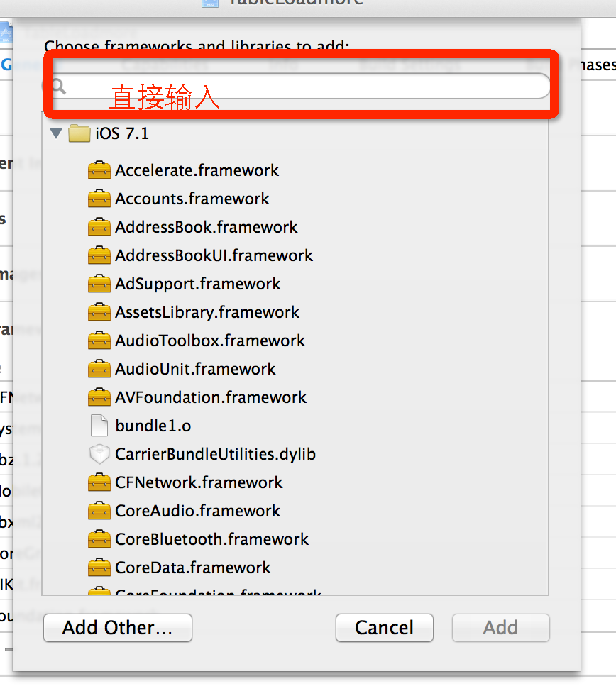
Task: Select AdSupport.framework in the list
Action: pyautogui.click(x=197, y=284)
